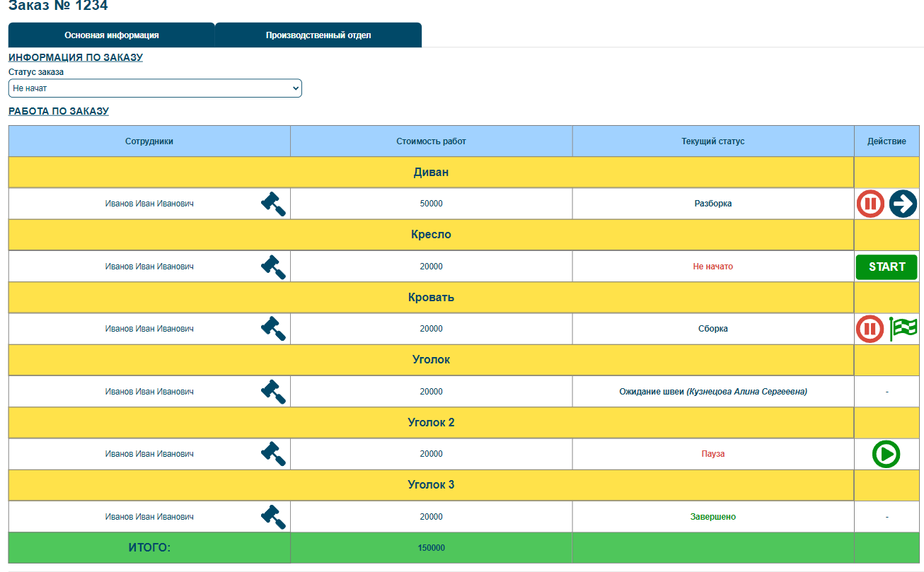Pause the Диван disassembly work

(x=870, y=204)
